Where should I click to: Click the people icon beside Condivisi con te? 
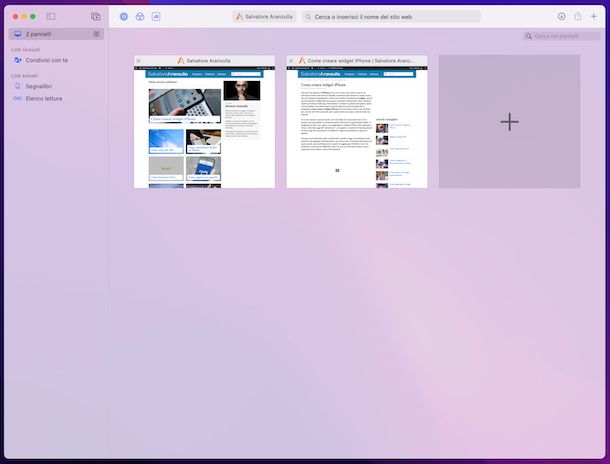point(18,60)
